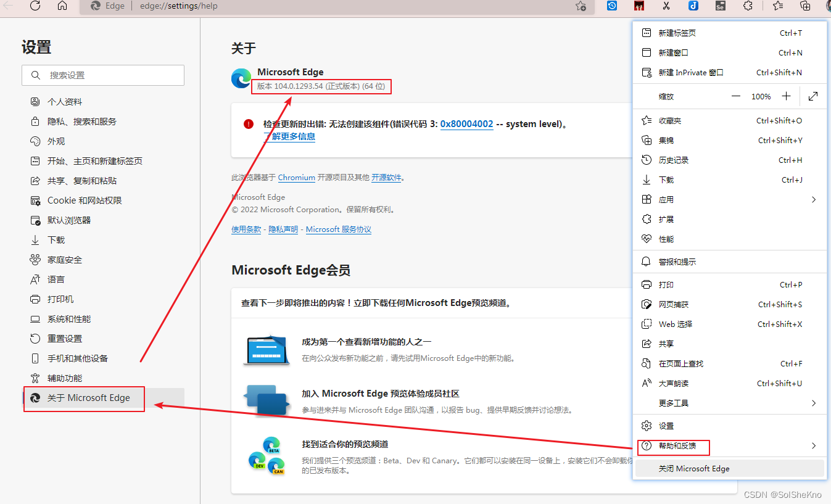
Task: Choose 新建标签页 from the menu
Action: [x=730, y=33]
